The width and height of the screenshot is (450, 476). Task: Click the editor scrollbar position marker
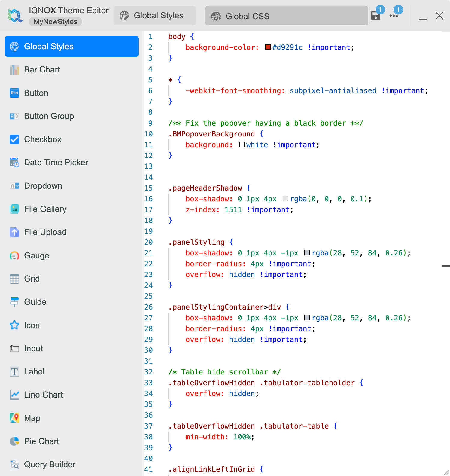pos(446,266)
